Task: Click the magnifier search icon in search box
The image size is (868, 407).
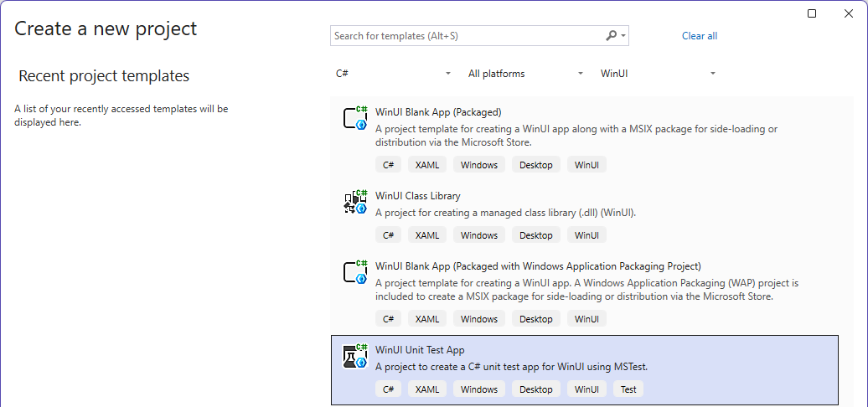Action: coord(612,36)
